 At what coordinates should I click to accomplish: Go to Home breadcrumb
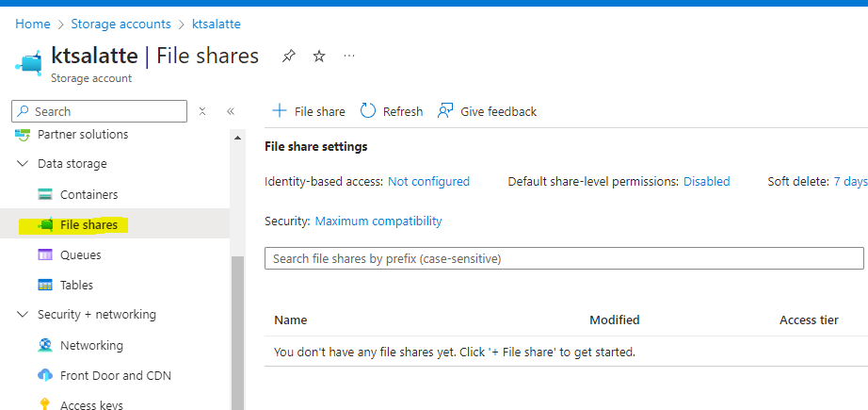(x=33, y=24)
